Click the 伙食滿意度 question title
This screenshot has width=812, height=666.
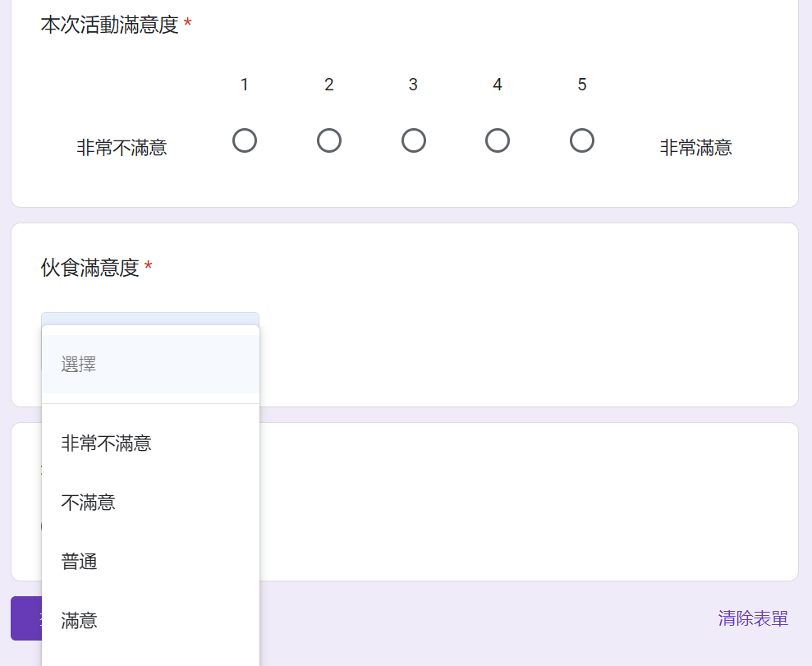coord(90,268)
